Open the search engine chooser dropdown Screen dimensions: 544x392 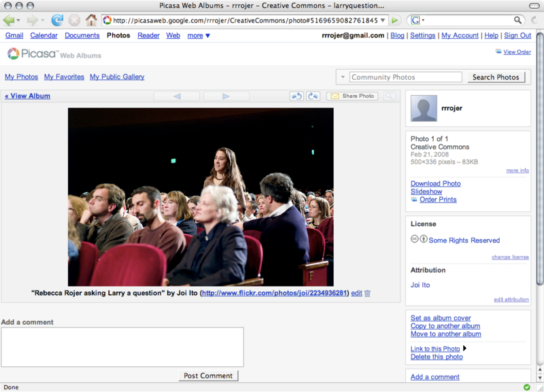click(423, 20)
